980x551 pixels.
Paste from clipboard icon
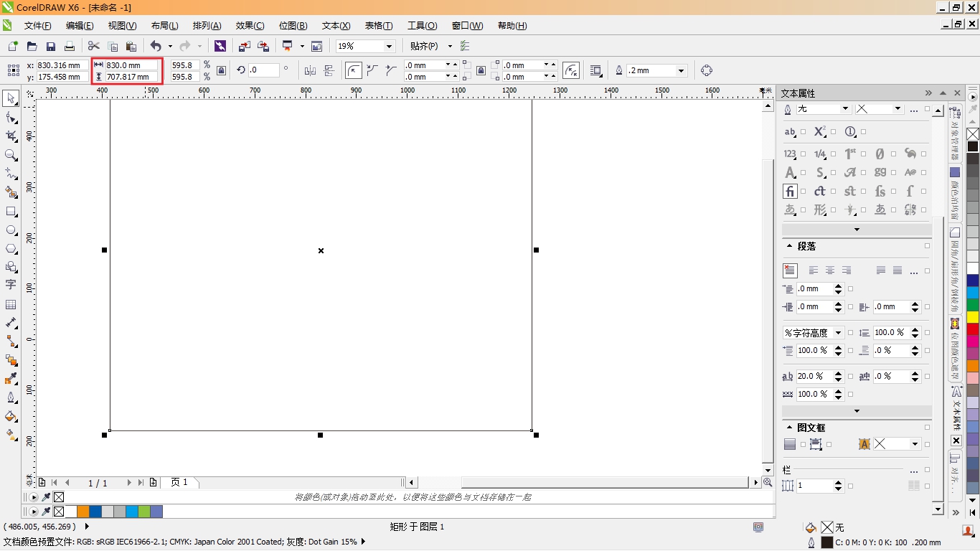point(131,46)
